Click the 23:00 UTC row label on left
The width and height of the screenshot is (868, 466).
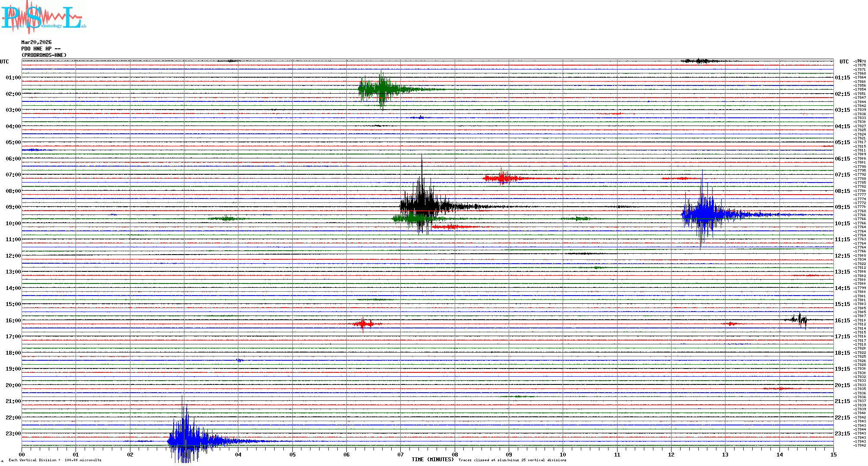13,434
